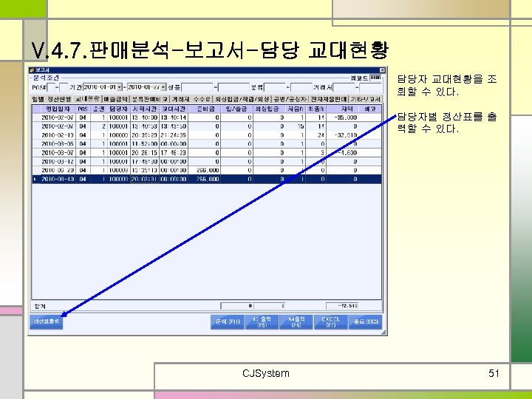Open the 매출금액 tab

point(116,99)
